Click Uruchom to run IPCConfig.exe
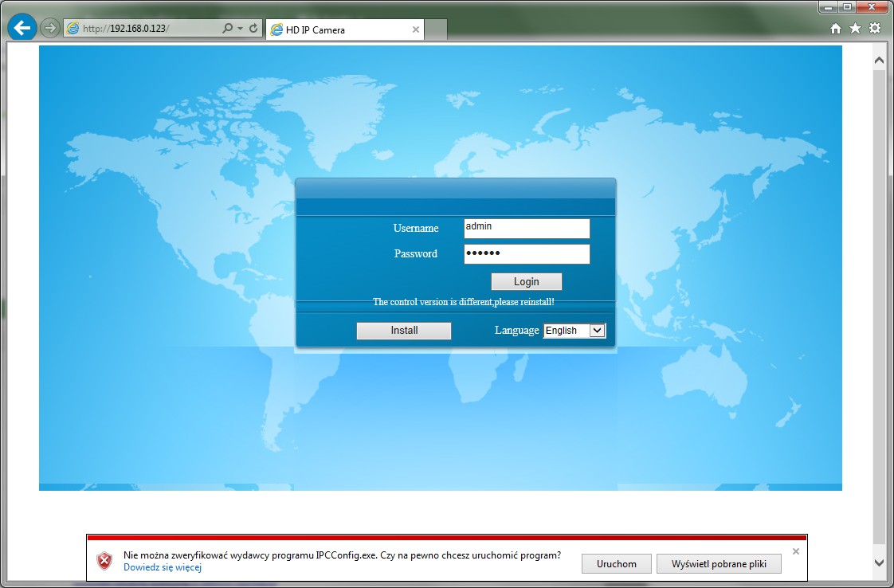Image resolution: width=894 pixels, height=588 pixels. (x=617, y=563)
